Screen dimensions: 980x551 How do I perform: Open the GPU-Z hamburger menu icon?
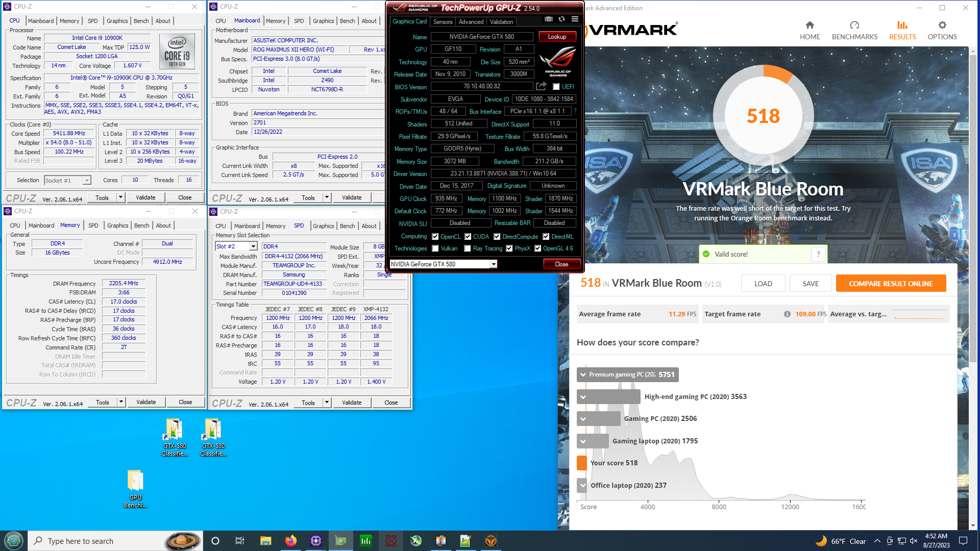point(575,19)
